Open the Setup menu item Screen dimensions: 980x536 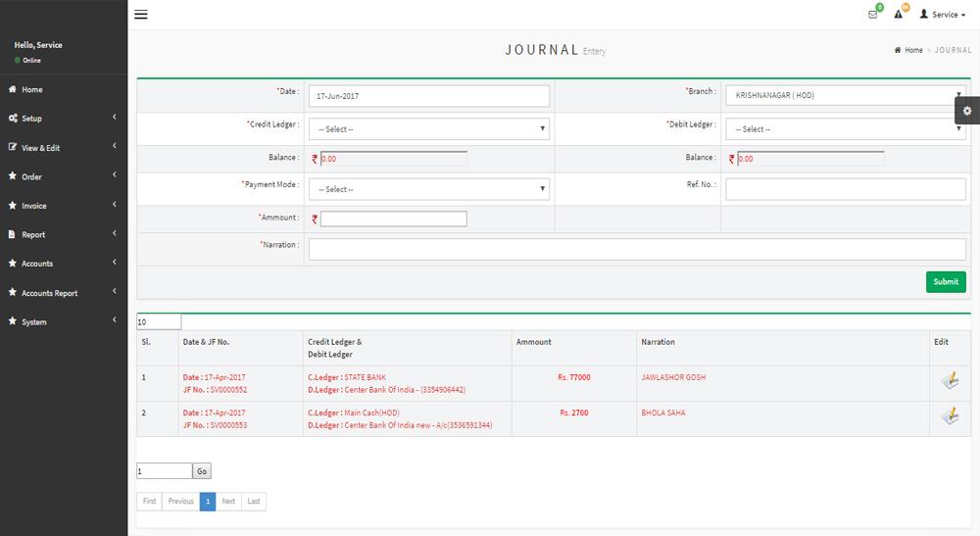[x=64, y=118]
